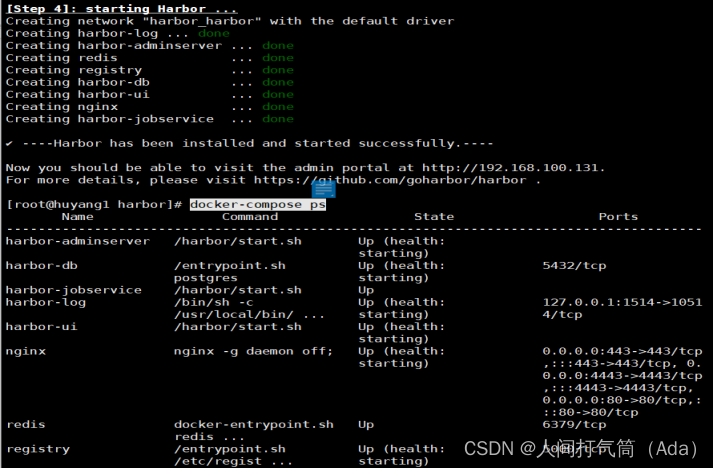Click the Creating registry line
The height and width of the screenshot is (469, 713).
click(x=150, y=70)
